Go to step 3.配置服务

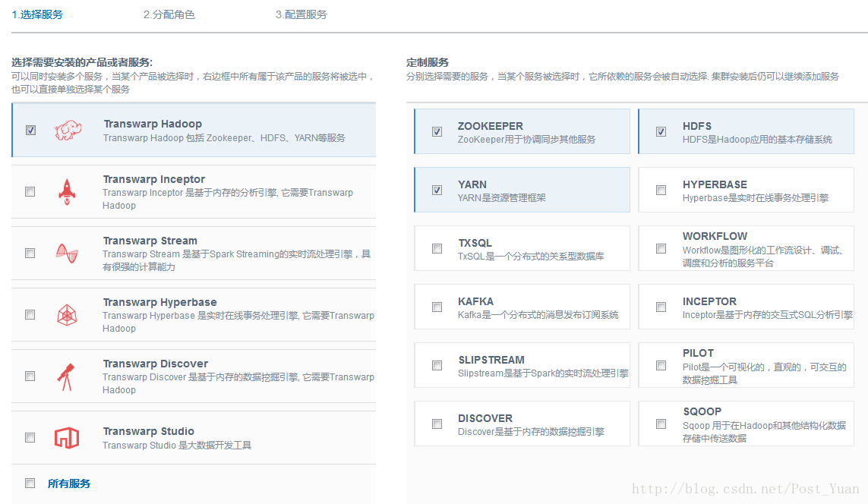point(301,14)
